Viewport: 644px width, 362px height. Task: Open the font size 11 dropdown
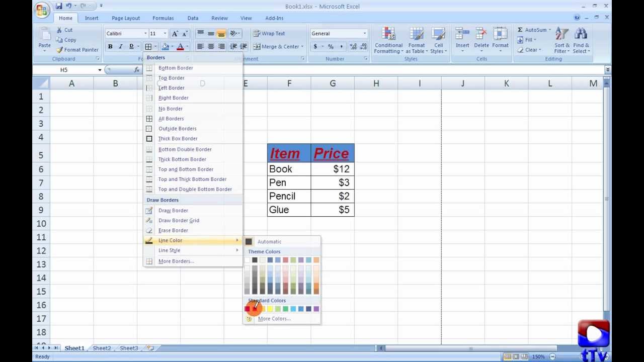(x=165, y=34)
